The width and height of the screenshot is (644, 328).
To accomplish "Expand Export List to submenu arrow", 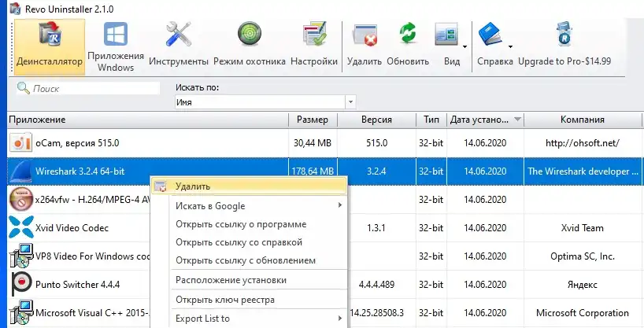I will 340,318.
